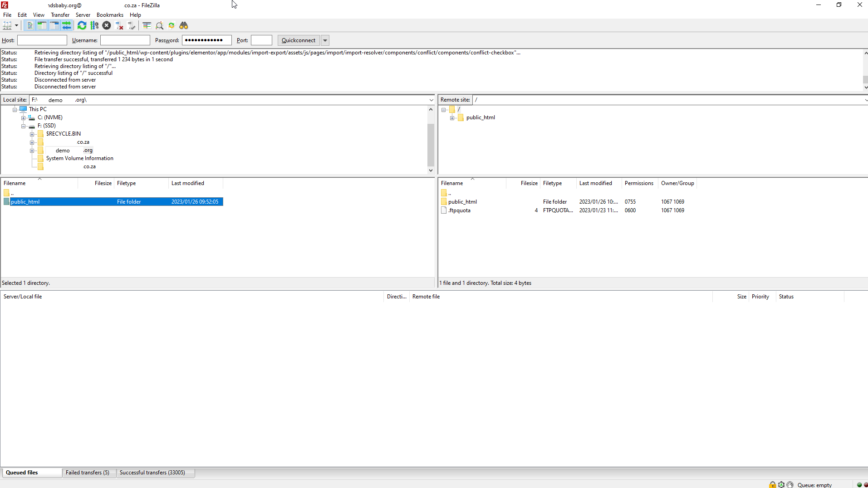The width and height of the screenshot is (868, 488).
Task: Cancel the current operation
Action: pyautogui.click(x=107, y=25)
